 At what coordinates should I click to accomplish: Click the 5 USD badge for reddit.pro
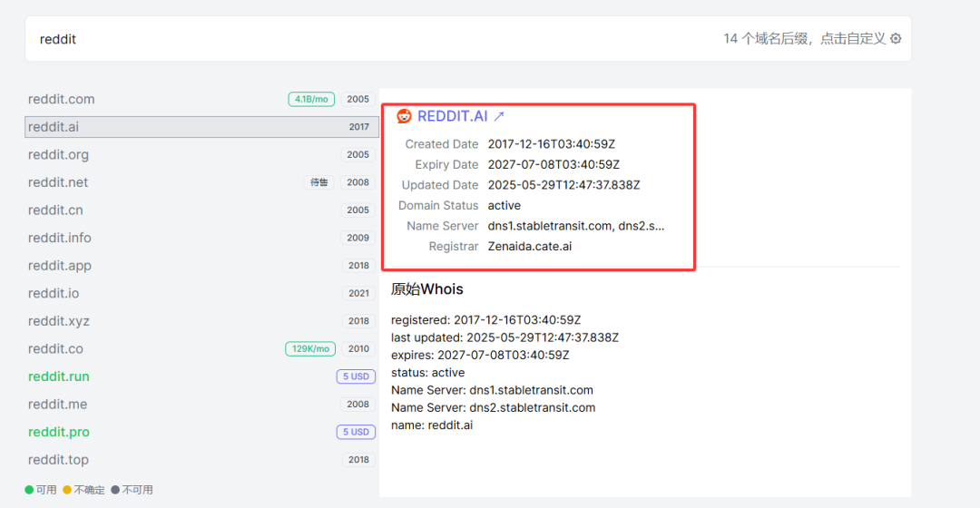pos(356,432)
